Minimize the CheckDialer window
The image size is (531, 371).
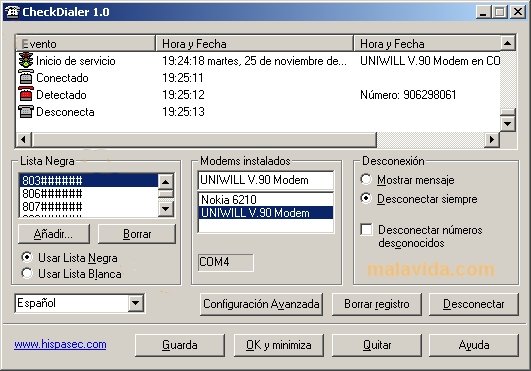tap(483, 12)
